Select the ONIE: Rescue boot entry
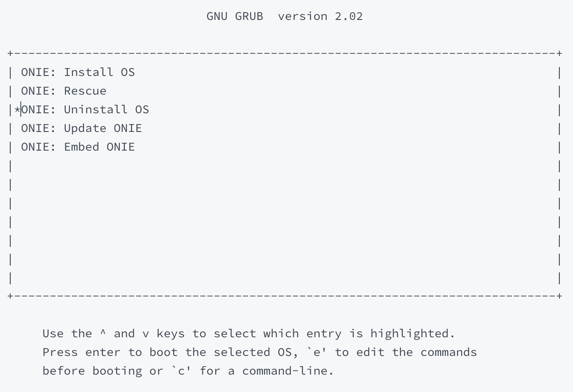The image size is (573, 392). 64,91
